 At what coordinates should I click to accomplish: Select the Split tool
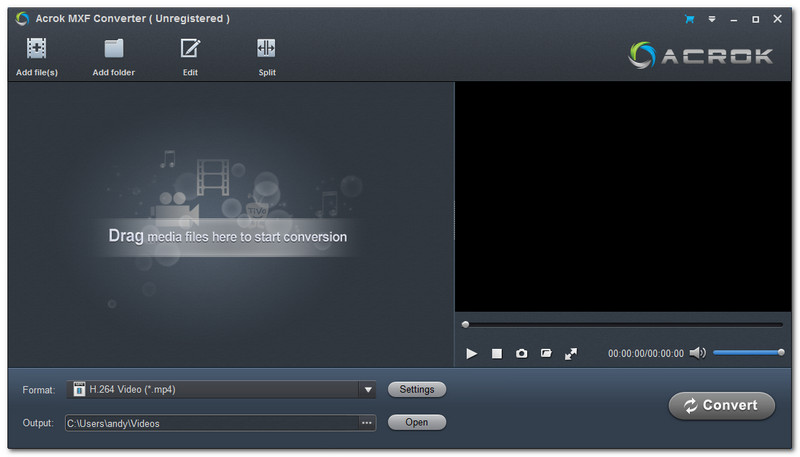coord(266,48)
